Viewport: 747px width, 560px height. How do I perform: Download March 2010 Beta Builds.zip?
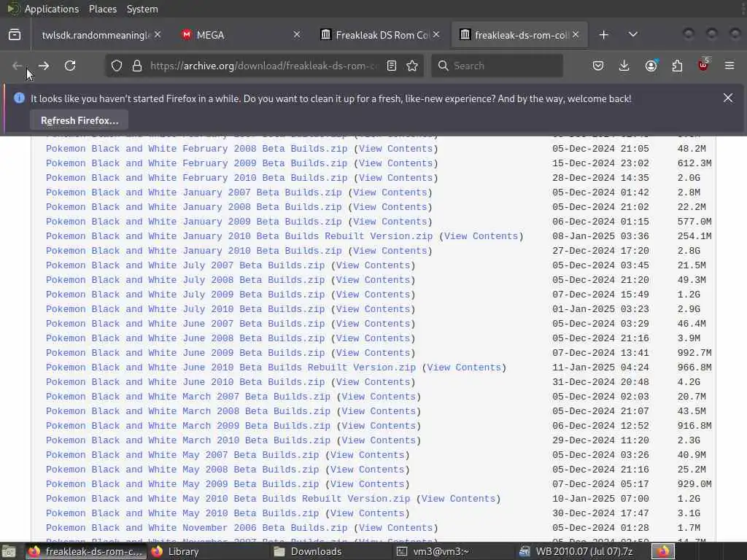coord(188,440)
